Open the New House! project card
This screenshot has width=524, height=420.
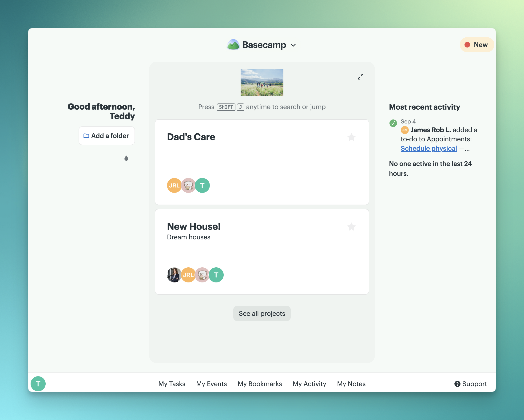[262, 252]
